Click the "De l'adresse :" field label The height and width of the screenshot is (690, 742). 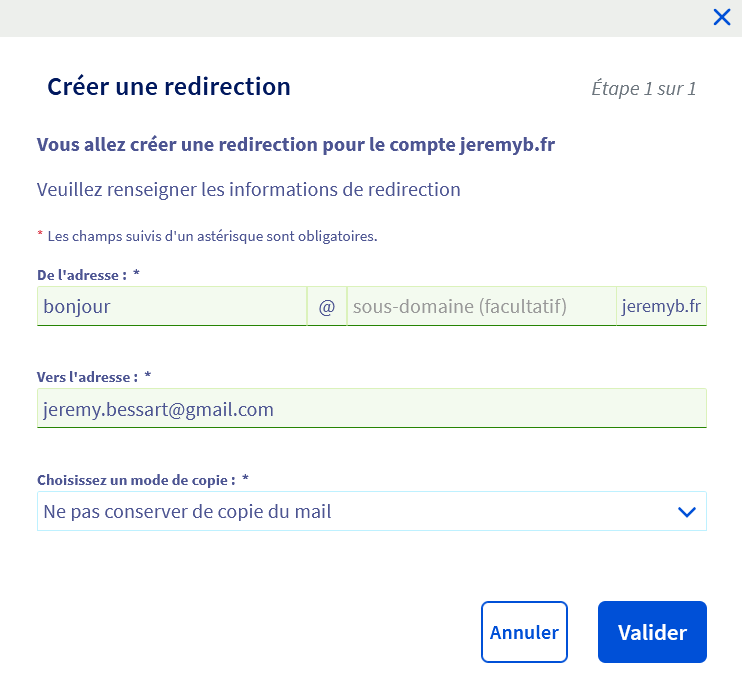82,274
